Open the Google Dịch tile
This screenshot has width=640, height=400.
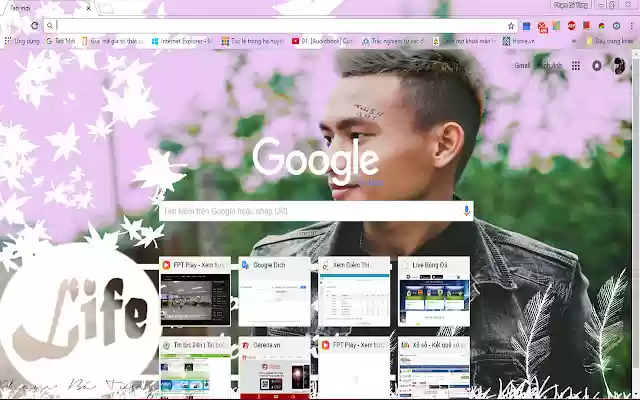275,291
